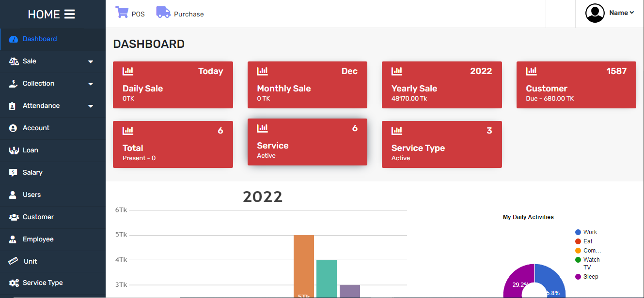This screenshot has height=298, width=644.
Task: Click the teal bar in 2022 chart
Action: click(x=327, y=279)
